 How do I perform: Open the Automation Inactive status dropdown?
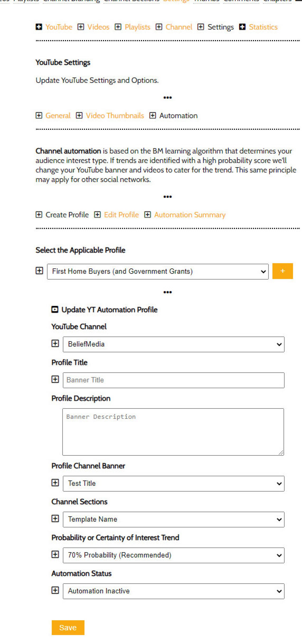(x=173, y=591)
